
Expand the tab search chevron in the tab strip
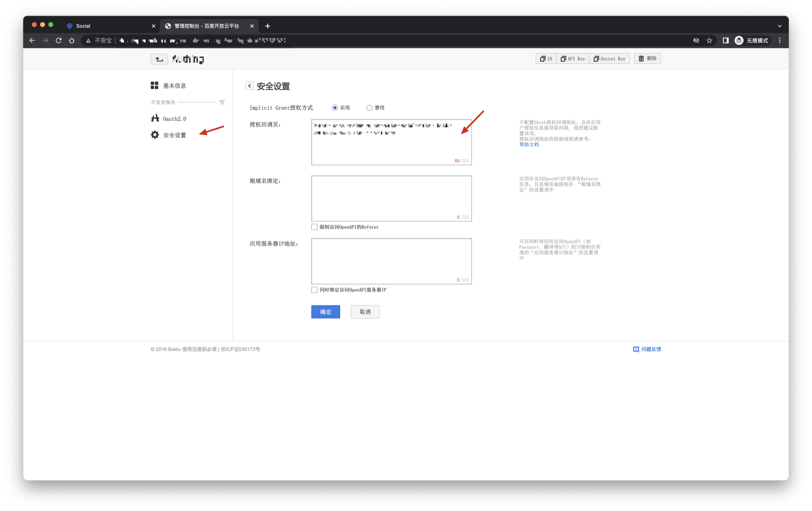pyautogui.click(x=780, y=26)
